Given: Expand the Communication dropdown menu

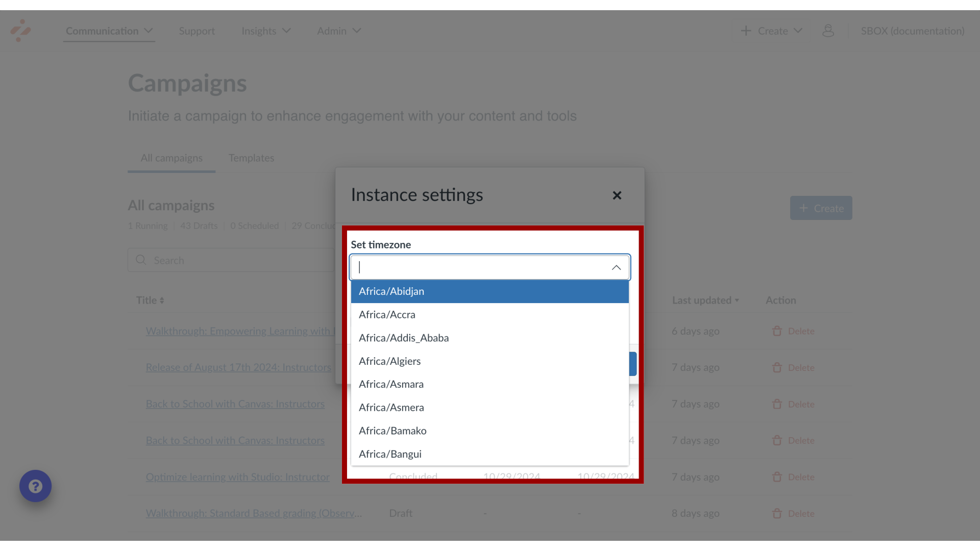Looking at the screenshot, I should 109,31.
